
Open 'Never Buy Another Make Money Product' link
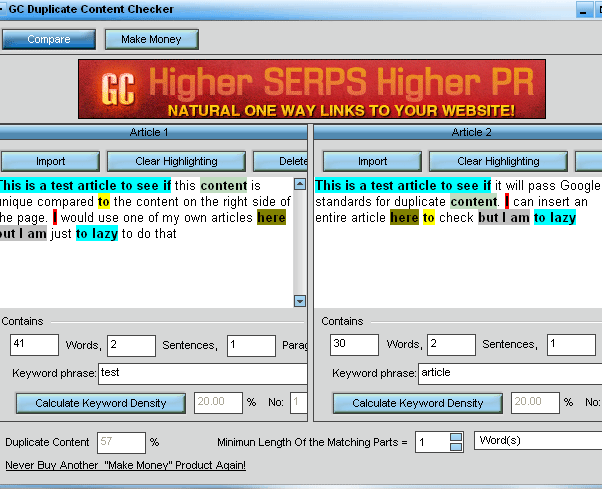click(126, 465)
